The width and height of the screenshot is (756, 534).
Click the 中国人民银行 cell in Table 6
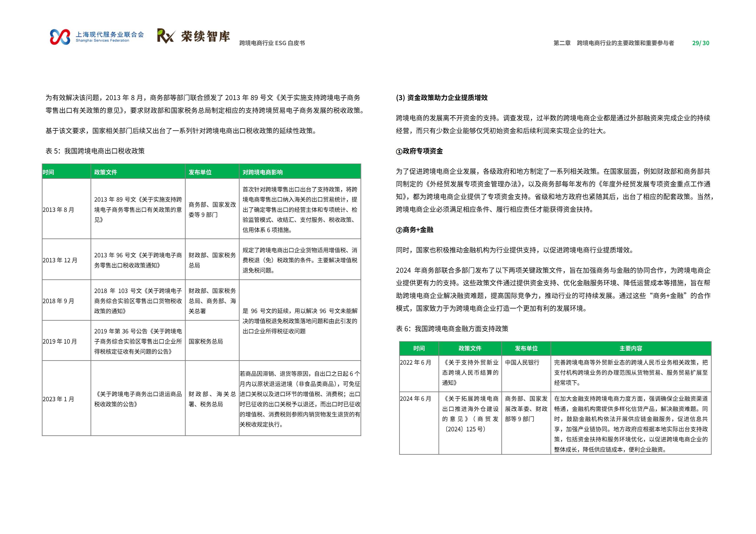pyautogui.click(x=526, y=373)
